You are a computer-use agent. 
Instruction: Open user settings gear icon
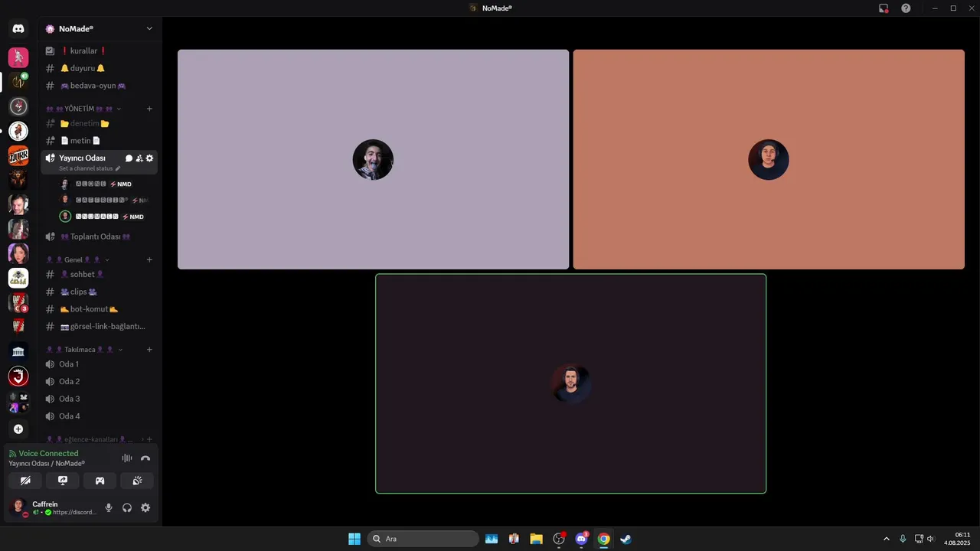(x=145, y=507)
